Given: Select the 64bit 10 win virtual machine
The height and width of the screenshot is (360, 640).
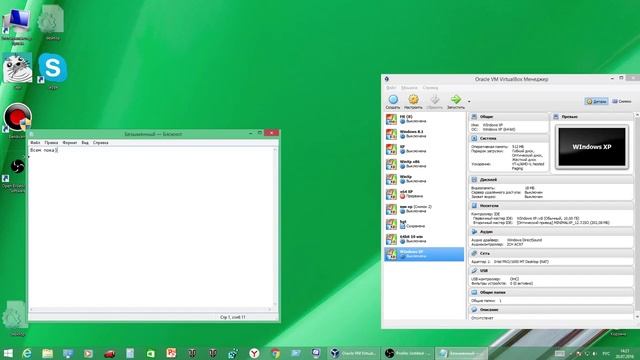Looking at the screenshot, I should click(424, 239).
